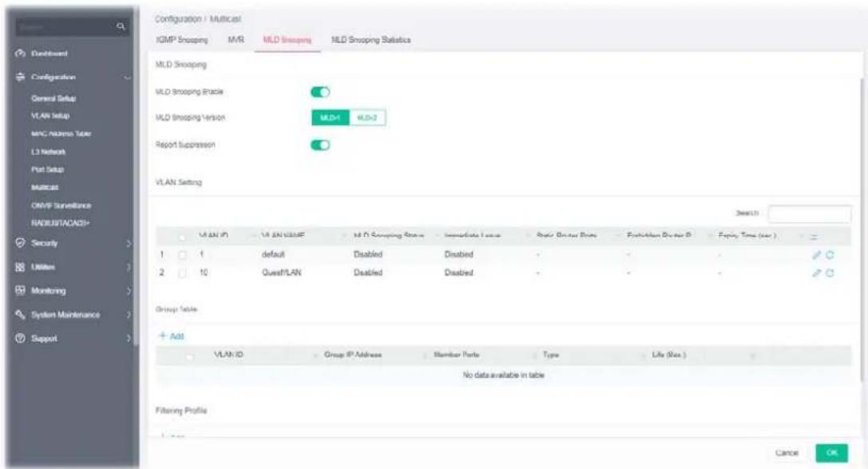
Task: Click the green OK button
Action: 831,453
